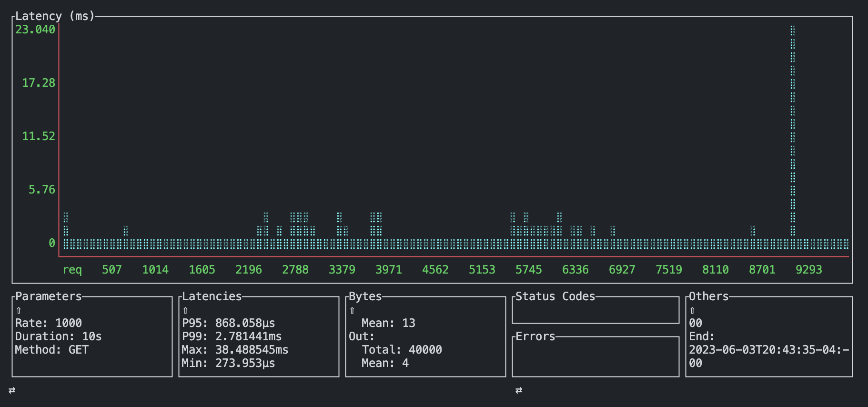The image size is (868, 407).
Task: Click the 6336 x-axis label
Action: pos(575,270)
